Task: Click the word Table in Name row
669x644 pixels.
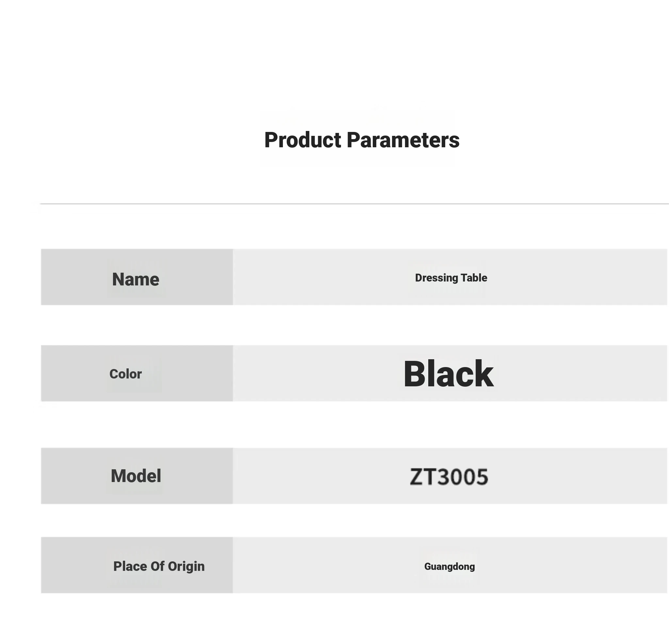Action: 474,278
